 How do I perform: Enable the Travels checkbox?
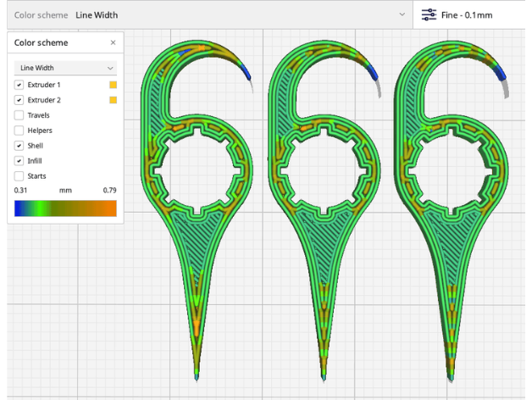(x=19, y=115)
